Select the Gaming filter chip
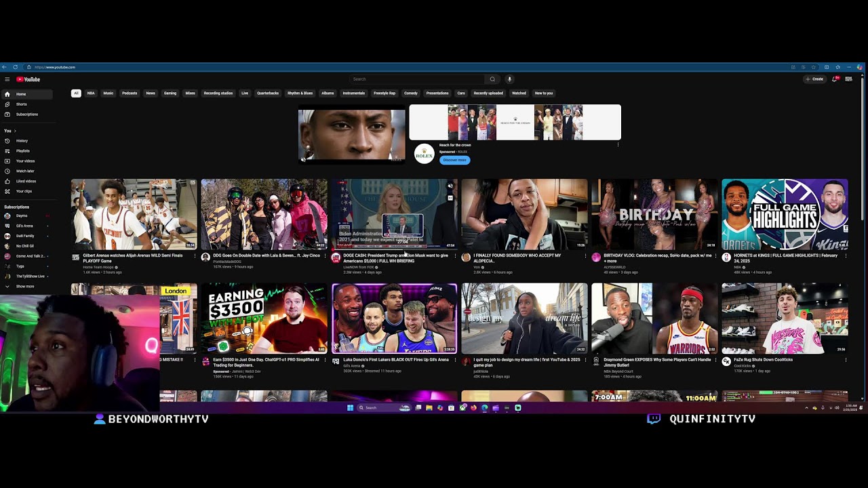The height and width of the screenshot is (488, 868). pyautogui.click(x=170, y=93)
